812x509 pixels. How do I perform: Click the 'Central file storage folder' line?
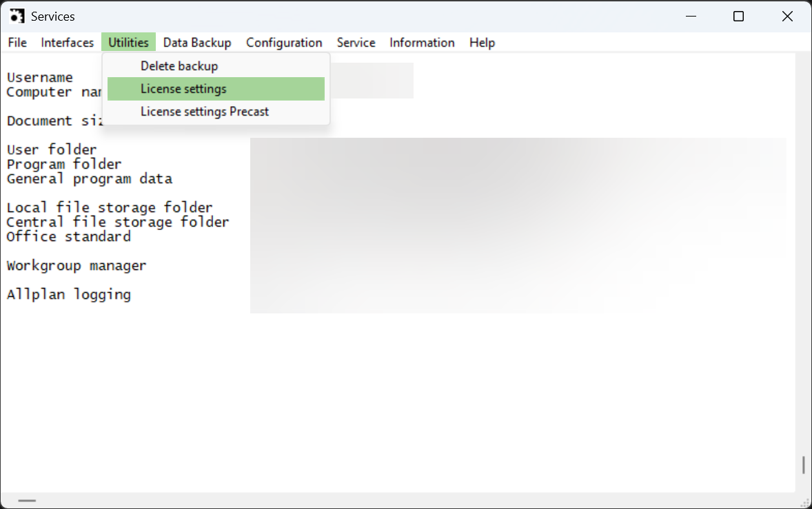pyautogui.click(x=118, y=222)
